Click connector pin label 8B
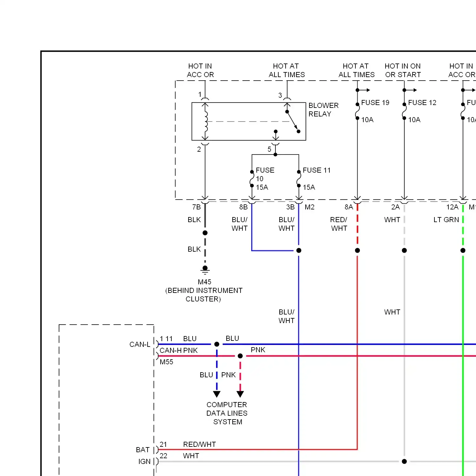 [x=243, y=207]
